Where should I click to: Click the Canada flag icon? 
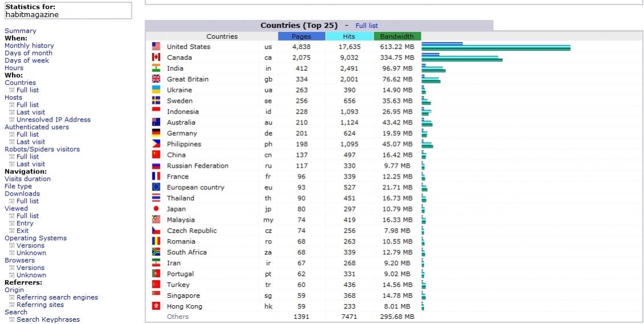coord(156,58)
